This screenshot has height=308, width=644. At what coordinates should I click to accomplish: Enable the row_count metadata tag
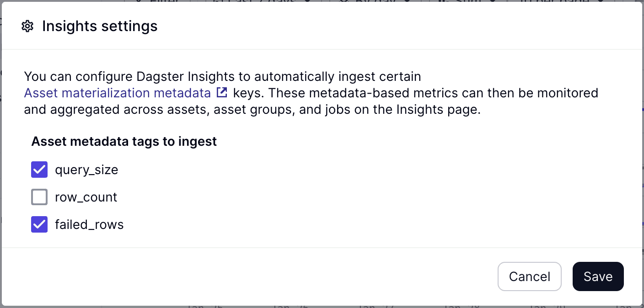point(39,197)
